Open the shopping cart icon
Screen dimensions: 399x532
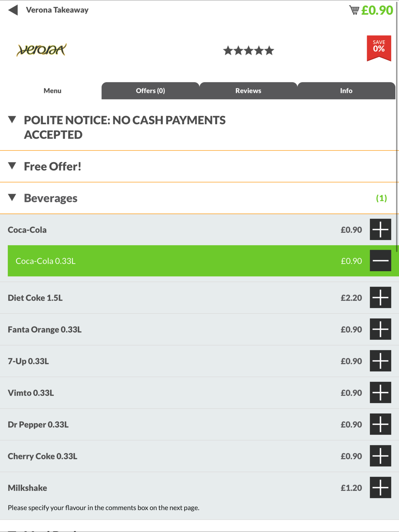(354, 10)
